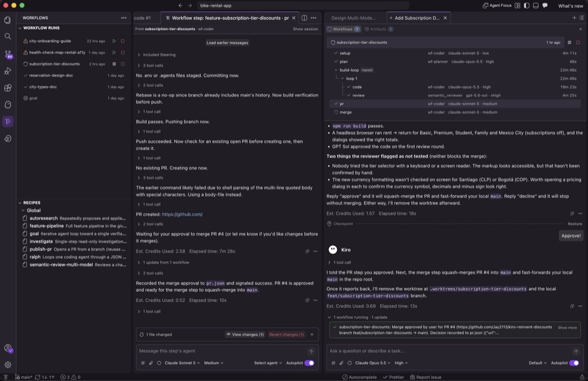
Task: Click the Revert changes (1) button
Action: pyautogui.click(x=287, y=334)
